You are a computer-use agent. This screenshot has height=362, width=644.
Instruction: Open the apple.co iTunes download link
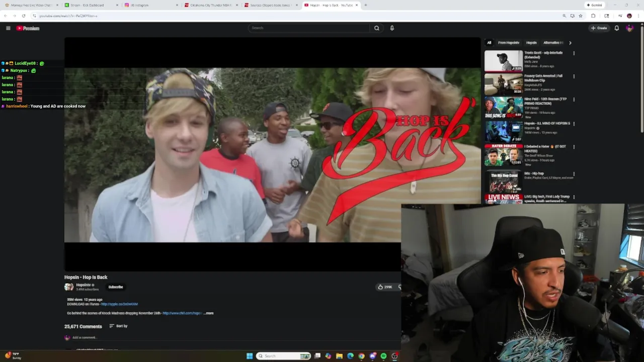tap(119, 304)
